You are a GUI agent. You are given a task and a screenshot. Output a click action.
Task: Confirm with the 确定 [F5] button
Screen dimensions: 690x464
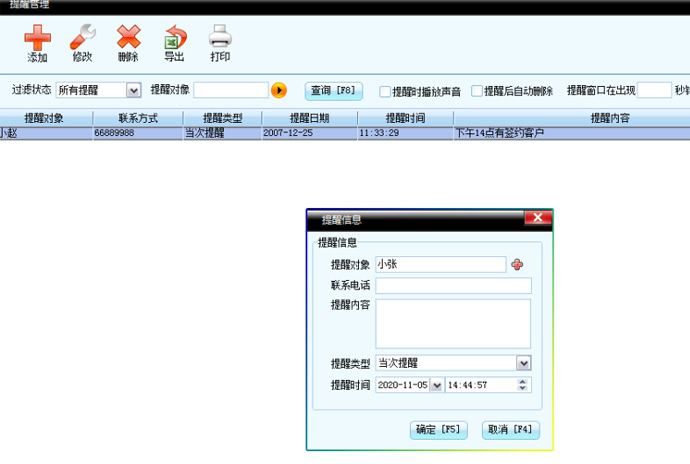439,429
